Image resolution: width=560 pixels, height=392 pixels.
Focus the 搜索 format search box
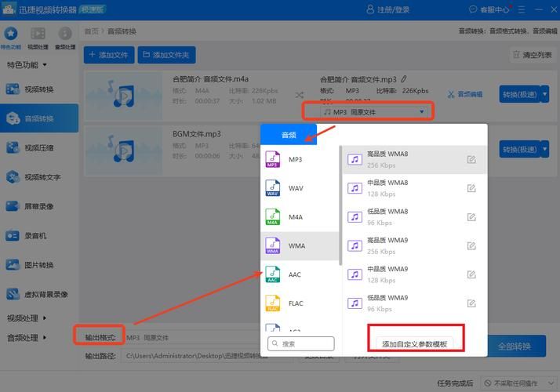click(300, 343)
